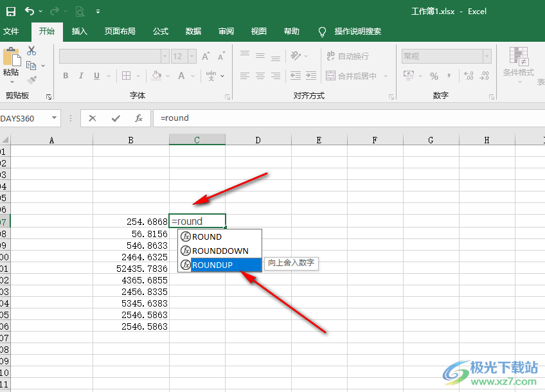Click the Comma Style icon

click(449, 76)
